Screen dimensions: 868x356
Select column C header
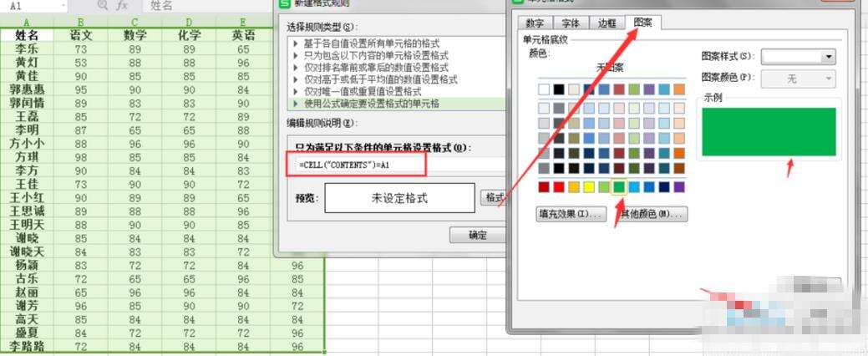tap(135, 23)
